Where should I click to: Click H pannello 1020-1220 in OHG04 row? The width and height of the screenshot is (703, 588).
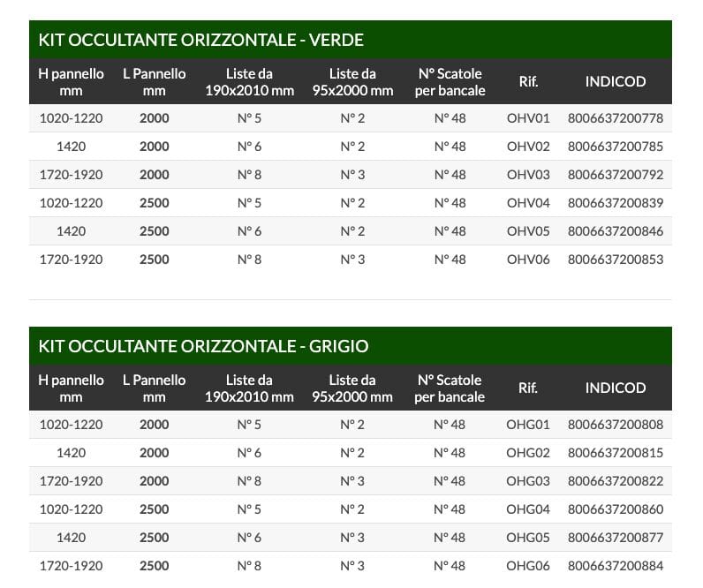coord(72,509)
